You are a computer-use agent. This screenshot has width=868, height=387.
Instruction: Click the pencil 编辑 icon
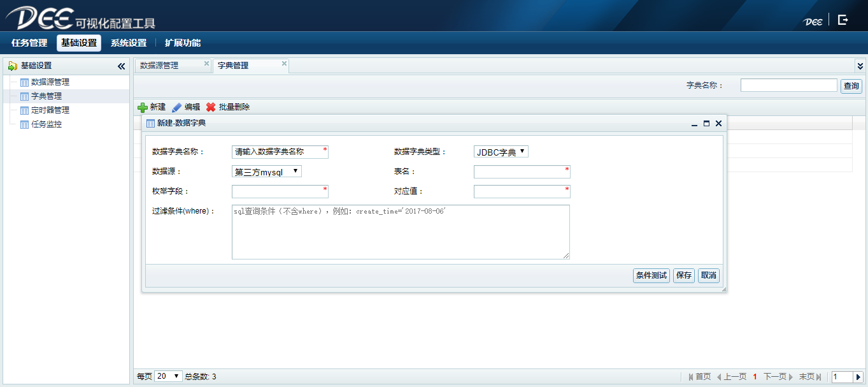point(177,108)
